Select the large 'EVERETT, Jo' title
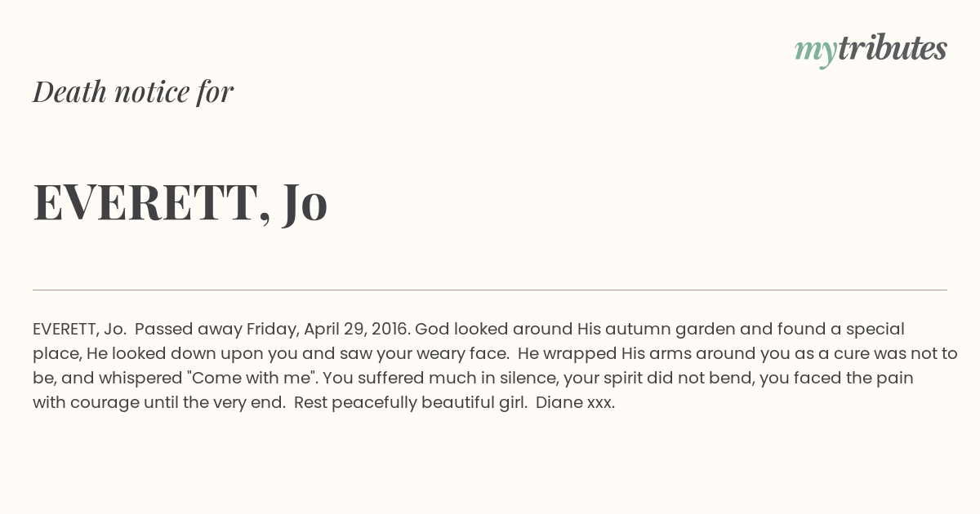Screen dimensions: 980x514 click(x=180, y=203)
